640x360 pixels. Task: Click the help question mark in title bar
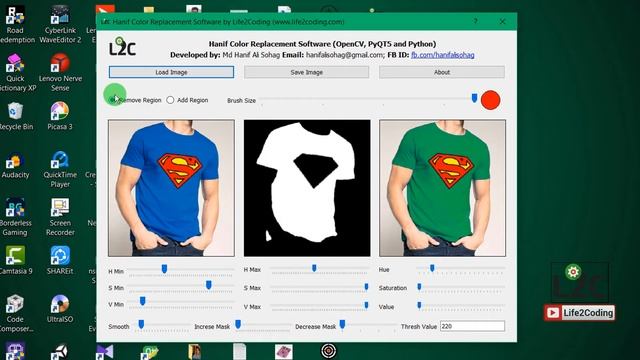point(476,21)
